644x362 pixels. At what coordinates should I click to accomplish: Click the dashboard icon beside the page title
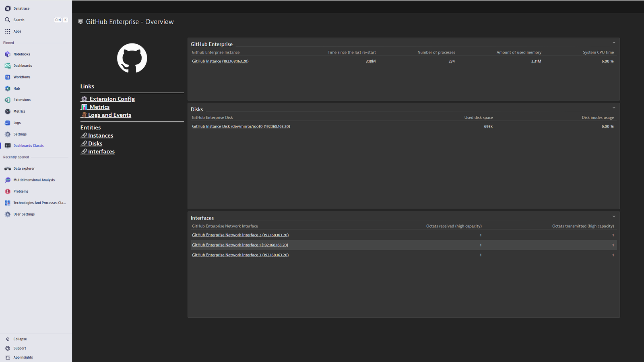[x=80, y=22]
